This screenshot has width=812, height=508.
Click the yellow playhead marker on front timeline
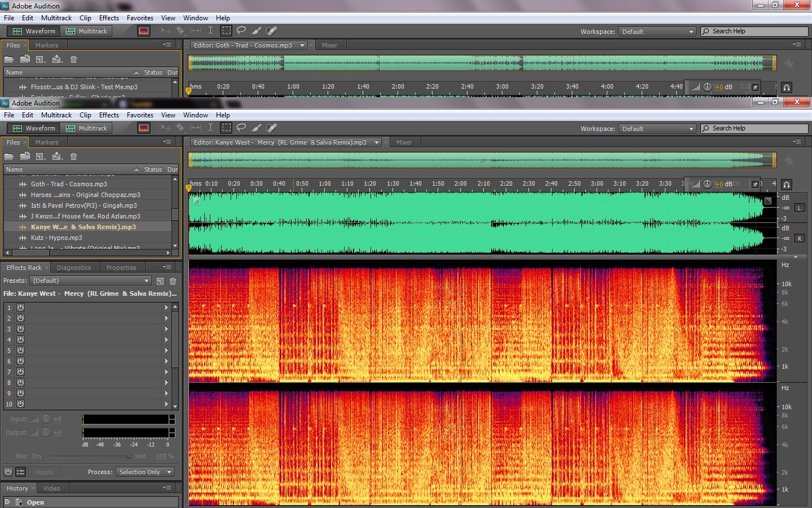tap(188, 188)
